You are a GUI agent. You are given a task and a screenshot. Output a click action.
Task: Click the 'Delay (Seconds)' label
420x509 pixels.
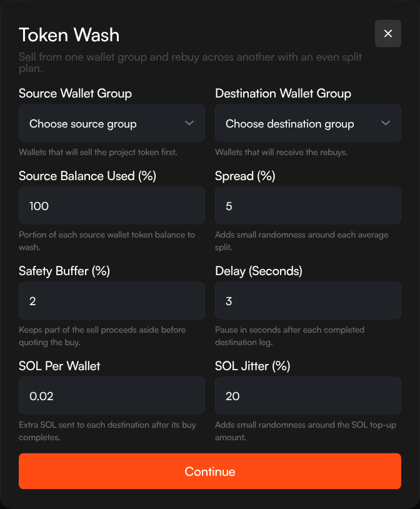258,271
